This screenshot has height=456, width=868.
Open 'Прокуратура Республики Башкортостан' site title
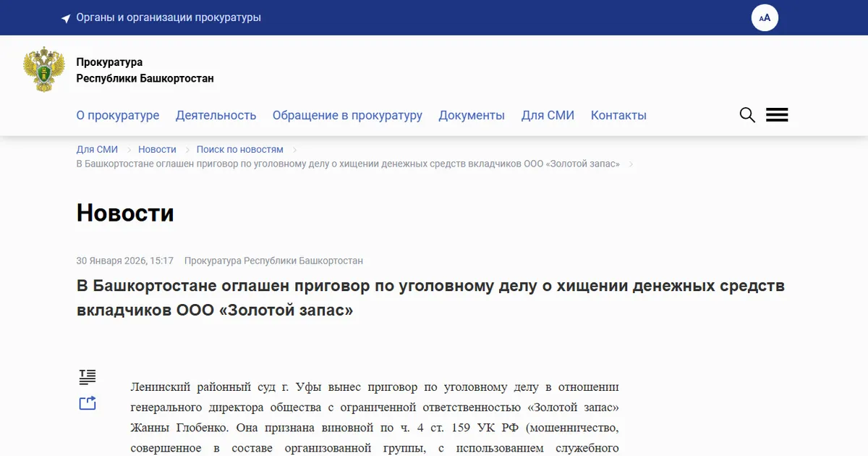145,70
